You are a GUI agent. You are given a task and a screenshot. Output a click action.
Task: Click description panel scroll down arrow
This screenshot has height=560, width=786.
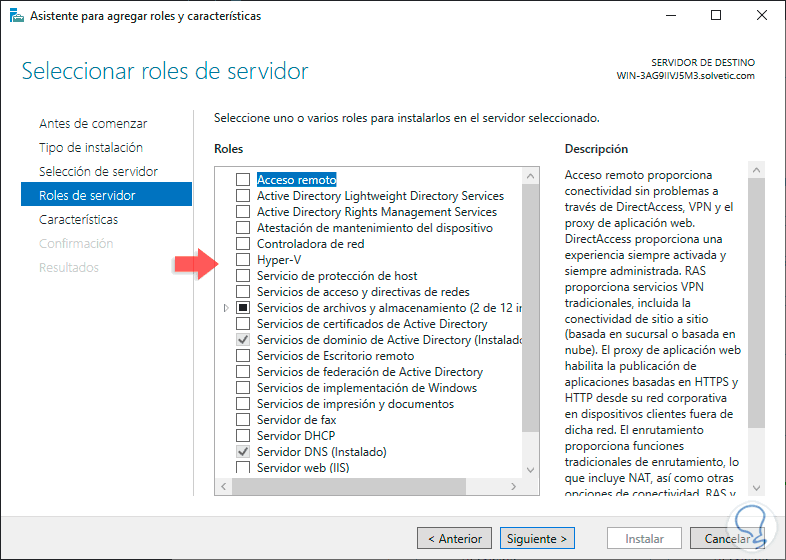[x=756, y=488]
